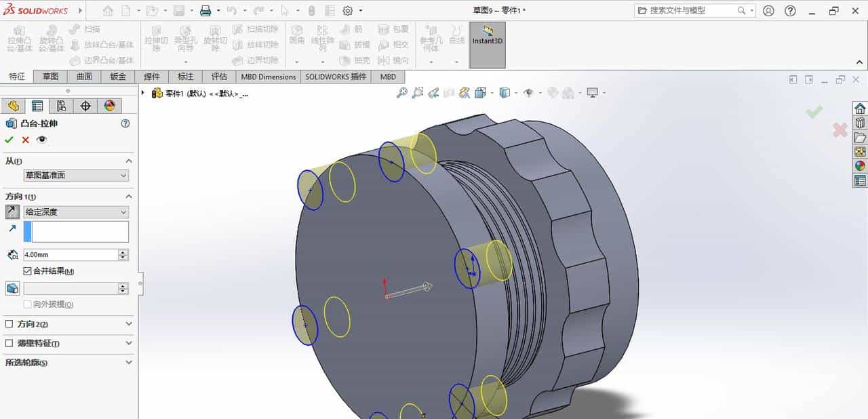Click the Section View icon in heads-up toolbar
Screen dimensions: 868x419
[x=464, y=92]
